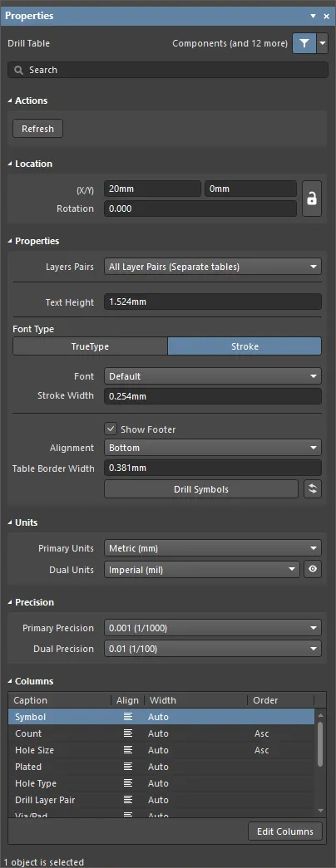The width and height of the screenshot is (336, 868).
Task: Click the Symbol row alignment icon
Action: pyautogui.click(x=128, y=717)
